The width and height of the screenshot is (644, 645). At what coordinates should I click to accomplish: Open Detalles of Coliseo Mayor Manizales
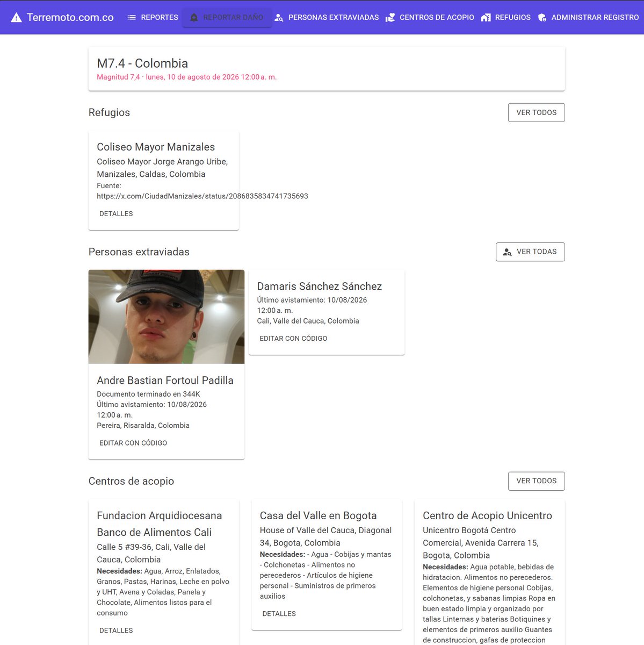tap(116, 213)
